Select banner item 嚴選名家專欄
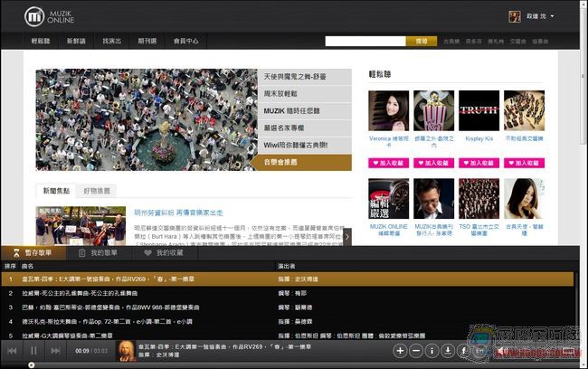The image size is (588, 369). click(305, 128)
